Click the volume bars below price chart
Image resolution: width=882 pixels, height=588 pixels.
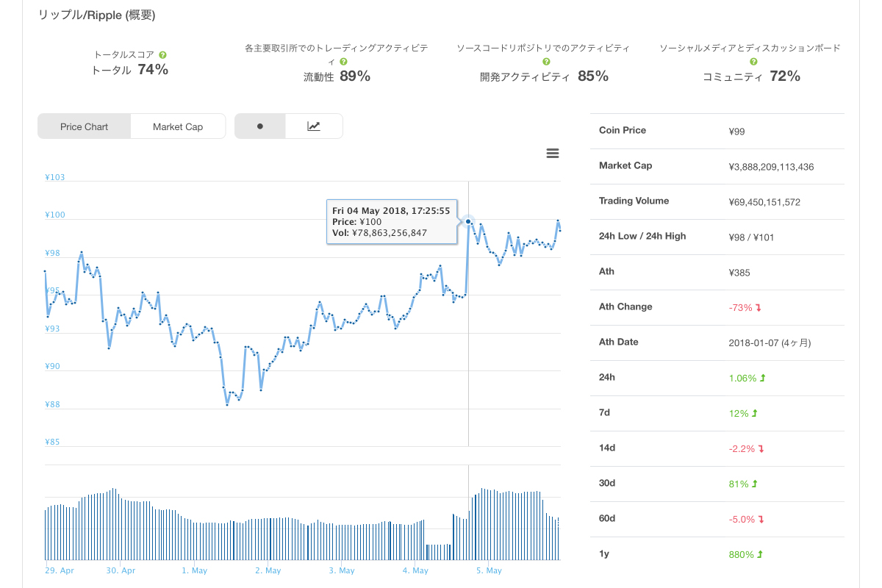coord(302,524)
